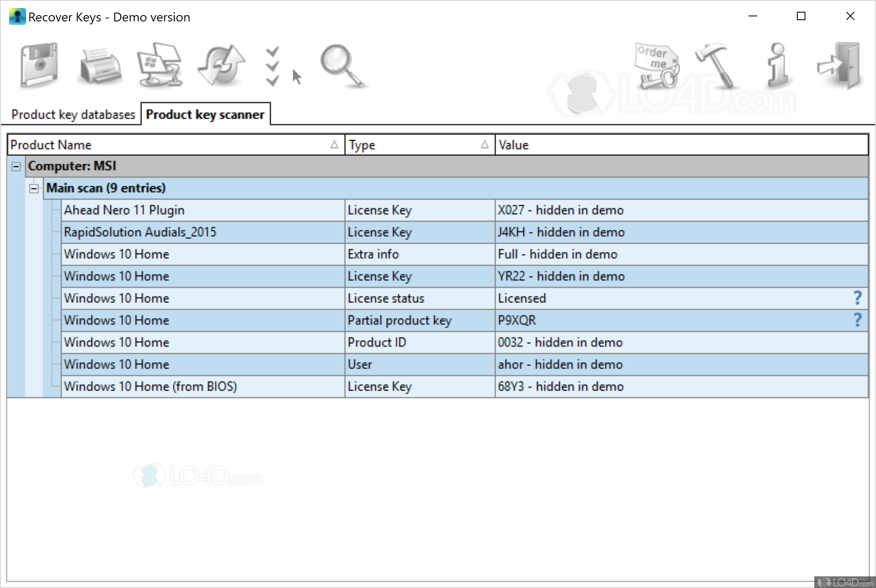Click the refresh scan disc icon
This screenshot has width=876, height=588.
tap(222, 65)
